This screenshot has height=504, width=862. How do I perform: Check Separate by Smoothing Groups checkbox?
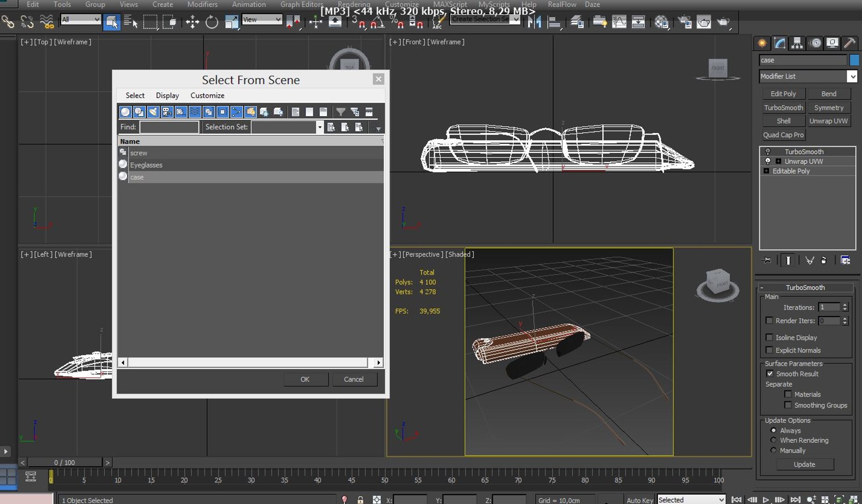[x=788, y=405]
